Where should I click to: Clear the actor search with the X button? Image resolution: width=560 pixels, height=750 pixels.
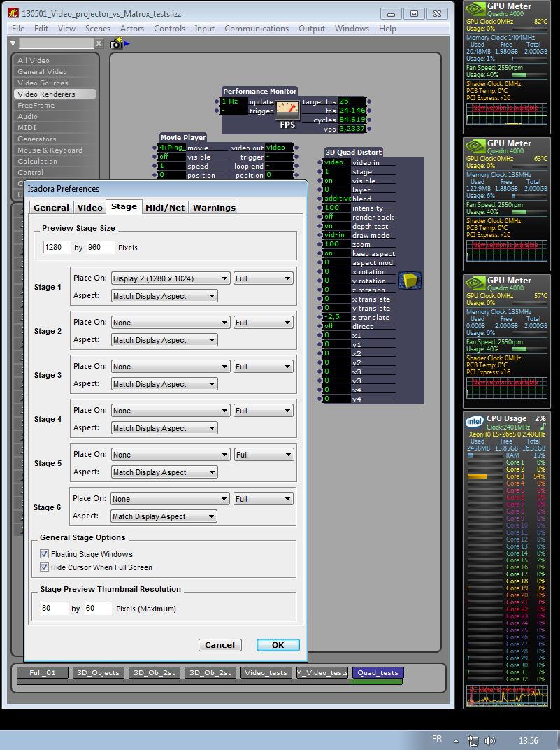(x=99, y=43)
